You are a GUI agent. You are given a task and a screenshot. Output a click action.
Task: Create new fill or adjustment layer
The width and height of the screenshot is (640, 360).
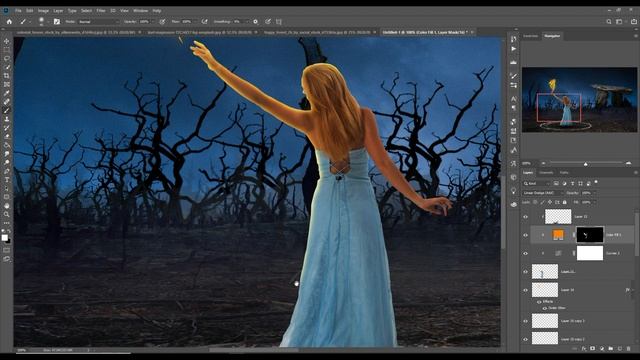(602, 349)
